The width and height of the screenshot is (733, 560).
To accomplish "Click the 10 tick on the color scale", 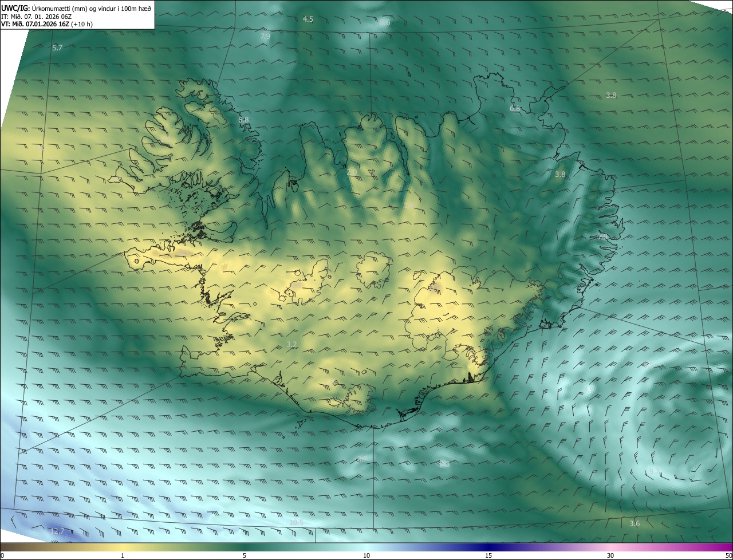I will tap(366, 555).
